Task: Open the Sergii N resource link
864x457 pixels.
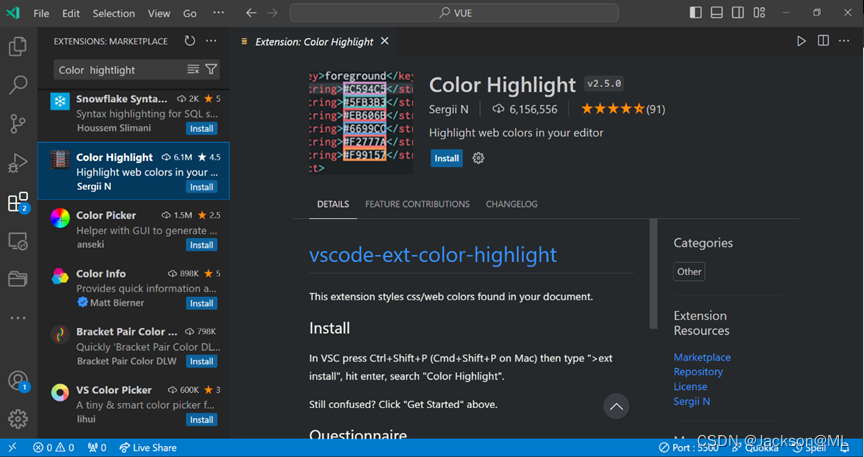Action: coord(692,402)
